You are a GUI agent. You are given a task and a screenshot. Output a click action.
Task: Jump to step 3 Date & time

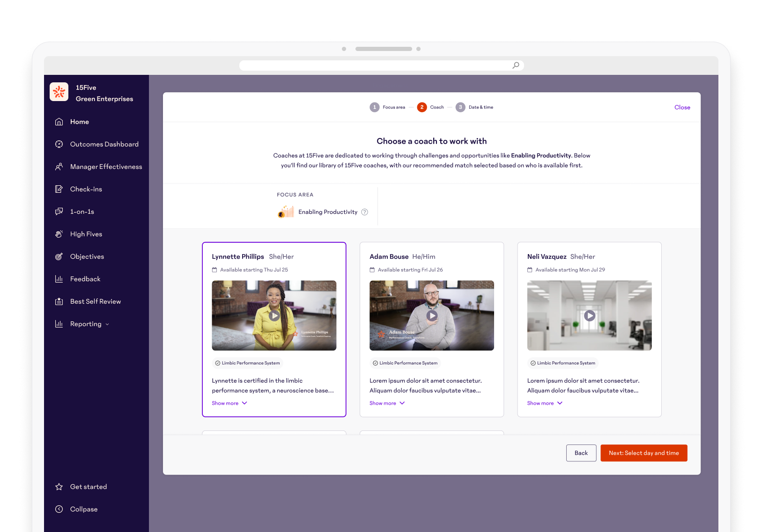[474, 107]
